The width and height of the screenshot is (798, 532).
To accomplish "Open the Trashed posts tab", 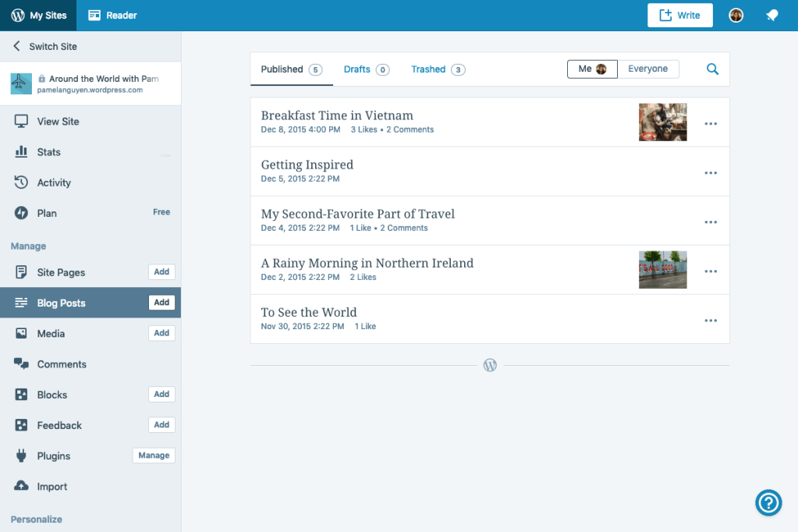I will click(437, 69).
